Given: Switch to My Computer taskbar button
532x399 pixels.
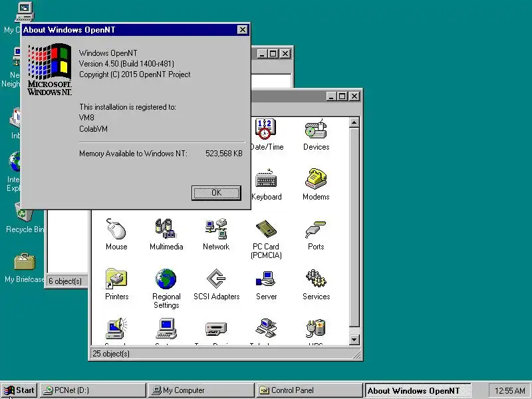Looking at the screenshot, I should (201, 390).
